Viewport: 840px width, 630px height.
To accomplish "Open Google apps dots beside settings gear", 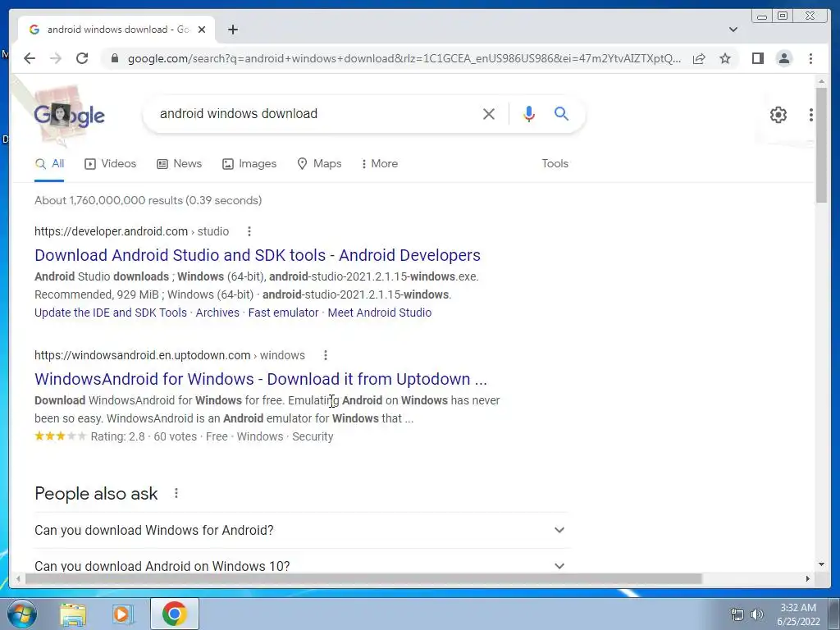I will click(x=811, y=115).
